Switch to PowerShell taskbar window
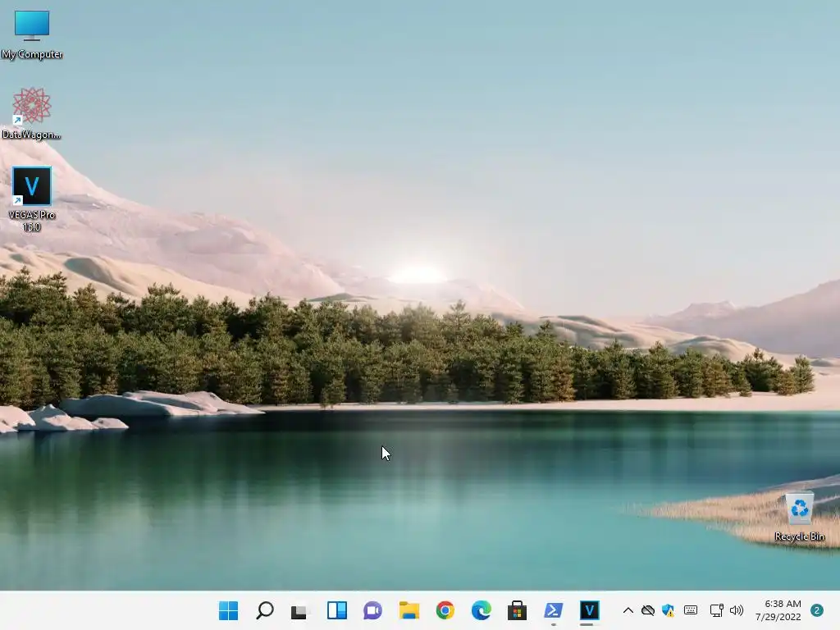Image resolution: width=840 pixels, height=630 pixels. (x=553, y=610)
